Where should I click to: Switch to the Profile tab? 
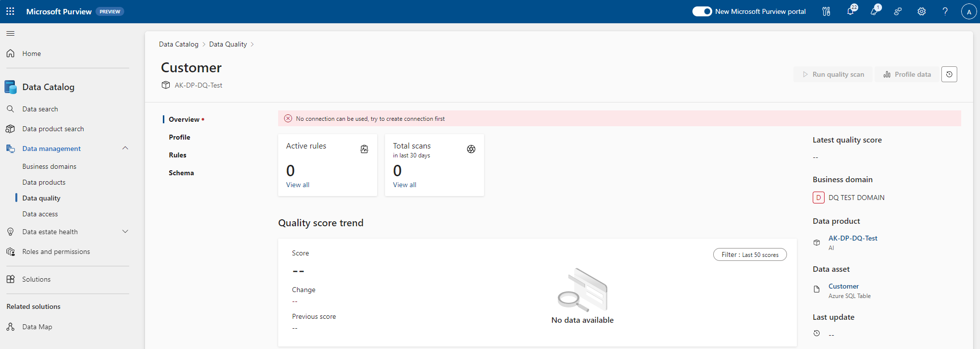tap(179, 137)
